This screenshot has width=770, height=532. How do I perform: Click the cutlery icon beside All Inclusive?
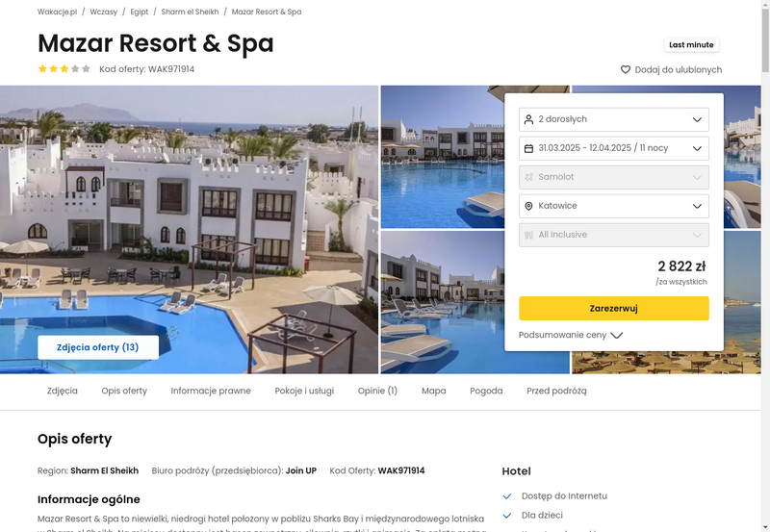point(528,235)
